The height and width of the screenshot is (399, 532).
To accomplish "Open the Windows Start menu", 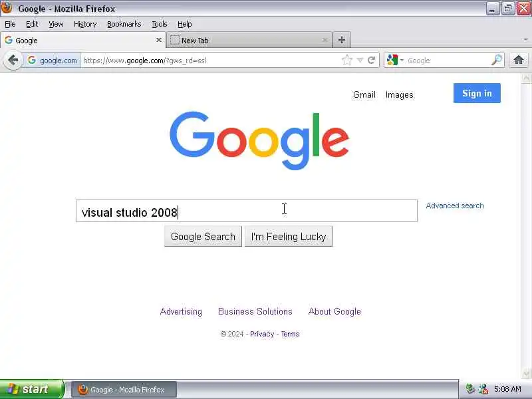I will coord(32,389).
